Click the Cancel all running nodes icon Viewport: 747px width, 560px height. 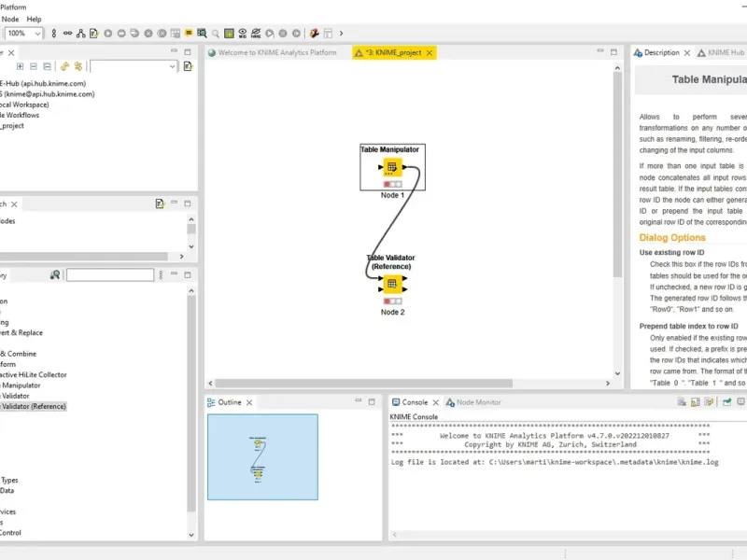(162, 34)
